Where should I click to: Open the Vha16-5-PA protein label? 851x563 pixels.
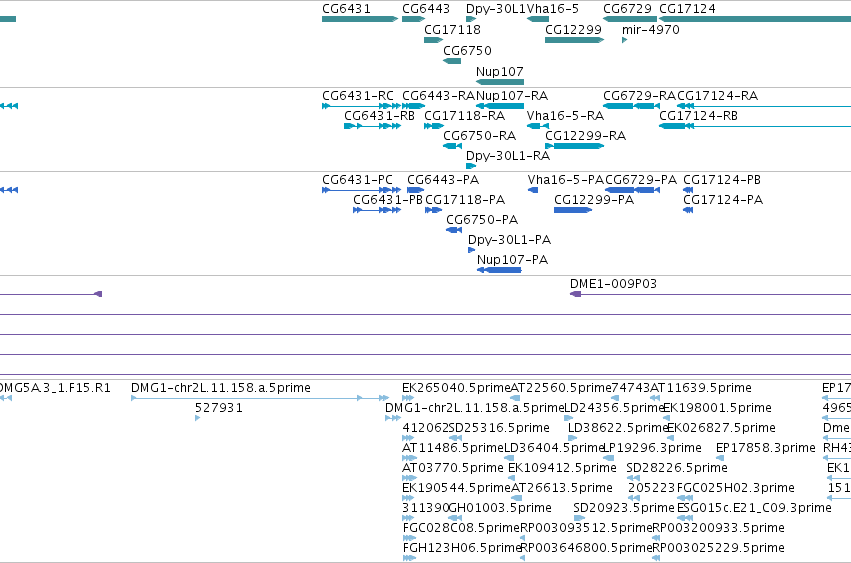pos(566,180)
